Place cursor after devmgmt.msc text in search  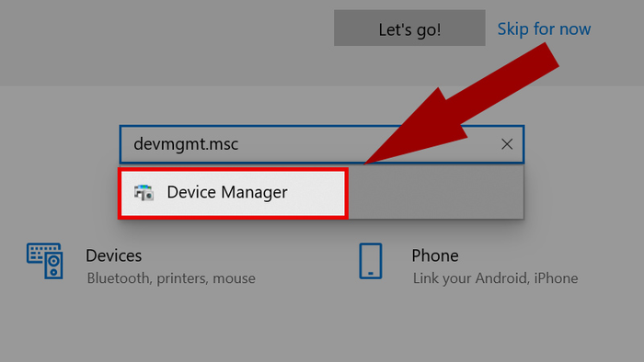tap(239, 144)
